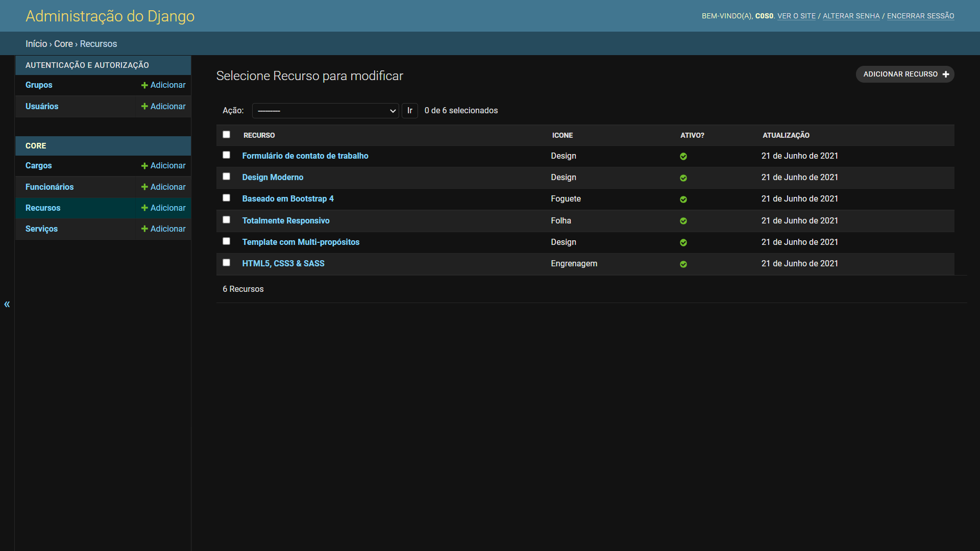The height and width of the screenshot is (551, 980).
Task: Open the Ação dropdown menu
Action: tap(325, 111)
